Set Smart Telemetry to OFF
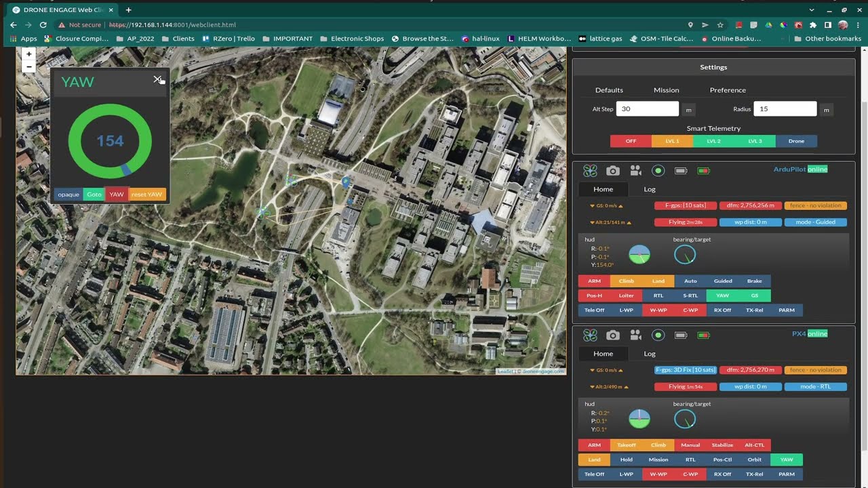 pyautogui.click(x=631, y=141)
